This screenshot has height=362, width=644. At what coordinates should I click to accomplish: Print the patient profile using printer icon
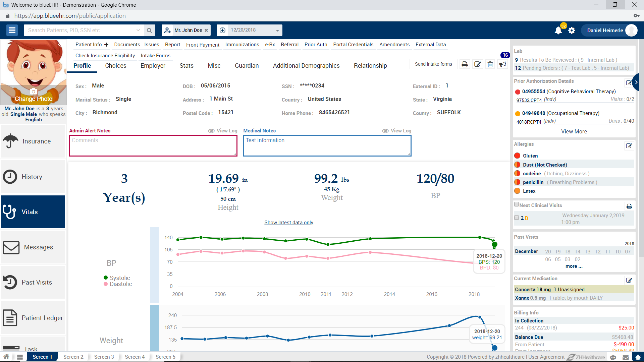[x=465, y=64]
